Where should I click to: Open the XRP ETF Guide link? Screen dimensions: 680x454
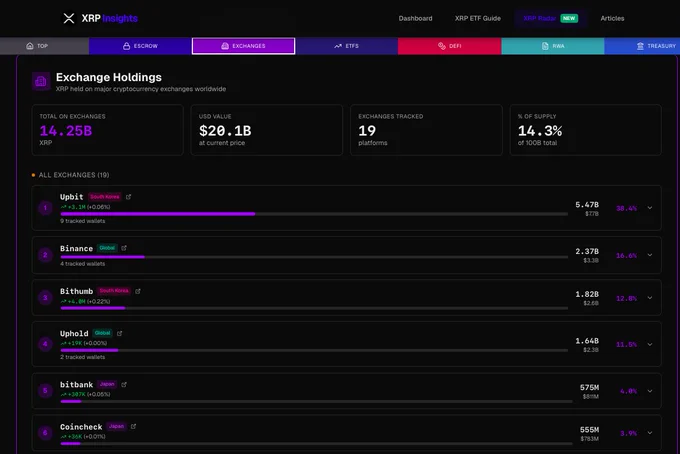477,18
